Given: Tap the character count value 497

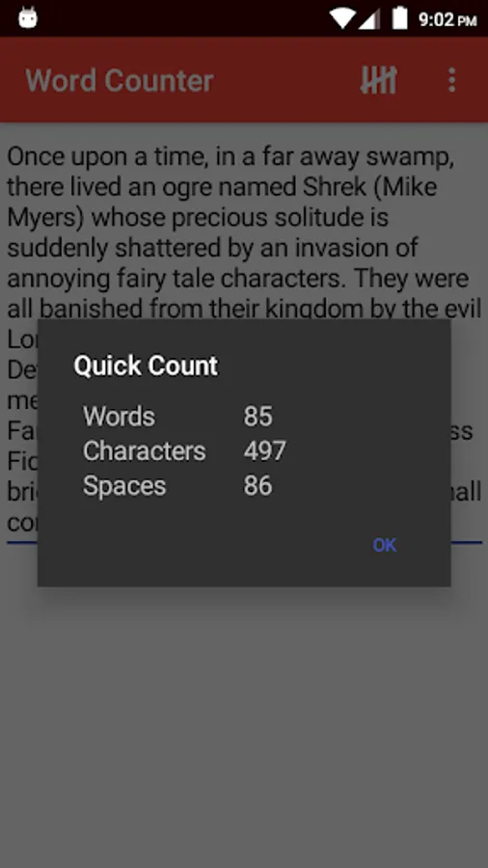Looking at the screenshot, I should tap(264, 451).
